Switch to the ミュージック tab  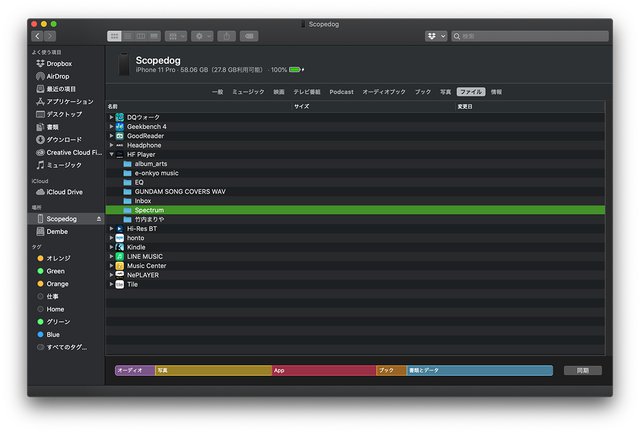click(x=248, y=91)
